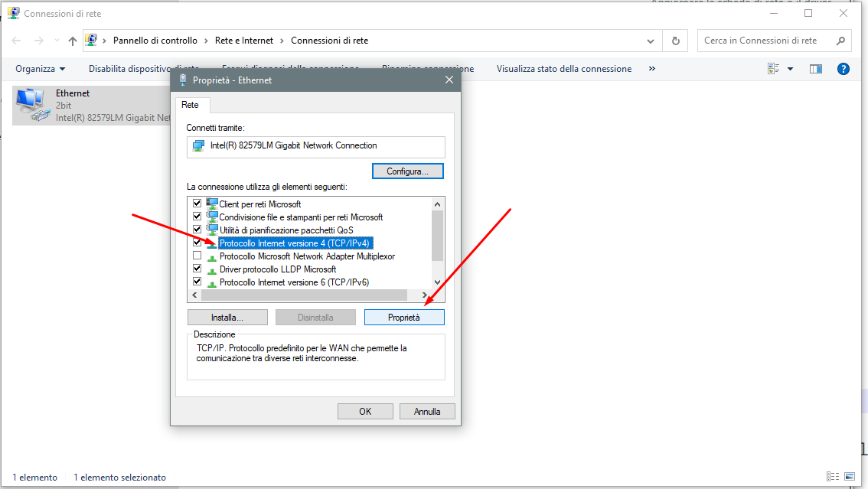This screenshot has width=868, height=489.
Task: Click the TCP/IPv6 protocol icon
Action: pos(211,283)
